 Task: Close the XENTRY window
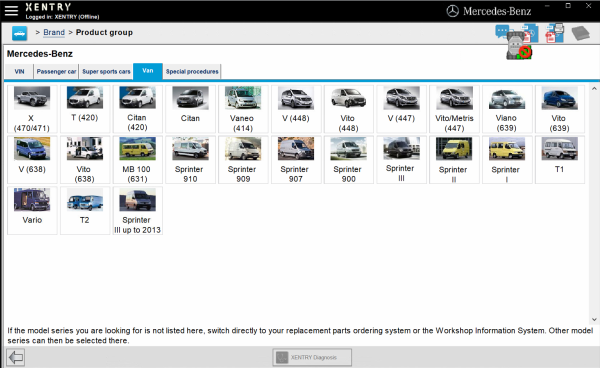589,6
